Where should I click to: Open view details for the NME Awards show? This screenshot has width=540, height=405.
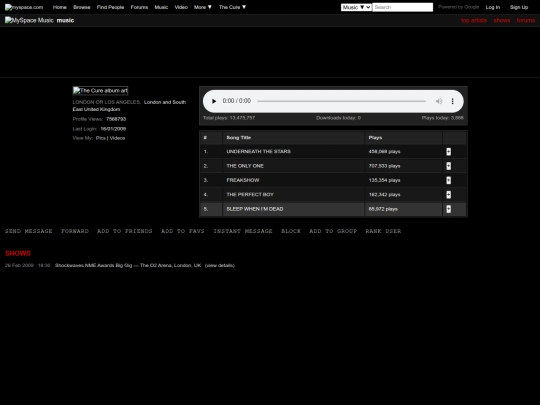point(220,266)
